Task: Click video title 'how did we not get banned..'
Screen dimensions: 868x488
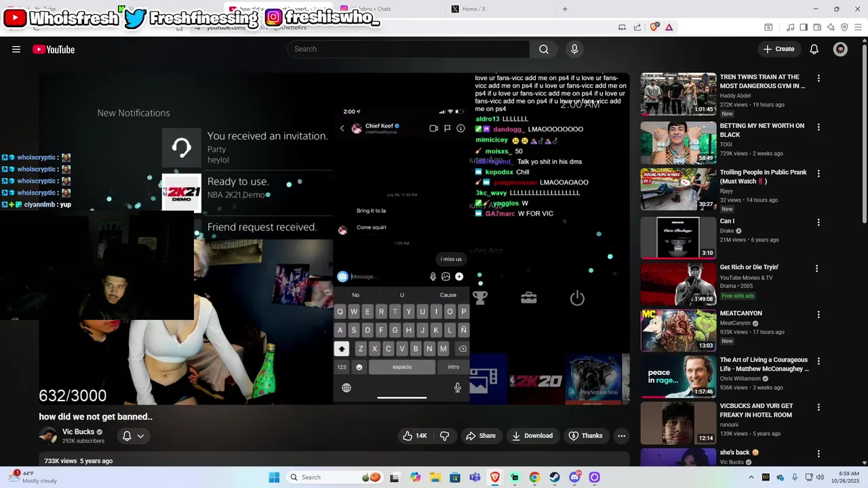Action: pos(96,417)
